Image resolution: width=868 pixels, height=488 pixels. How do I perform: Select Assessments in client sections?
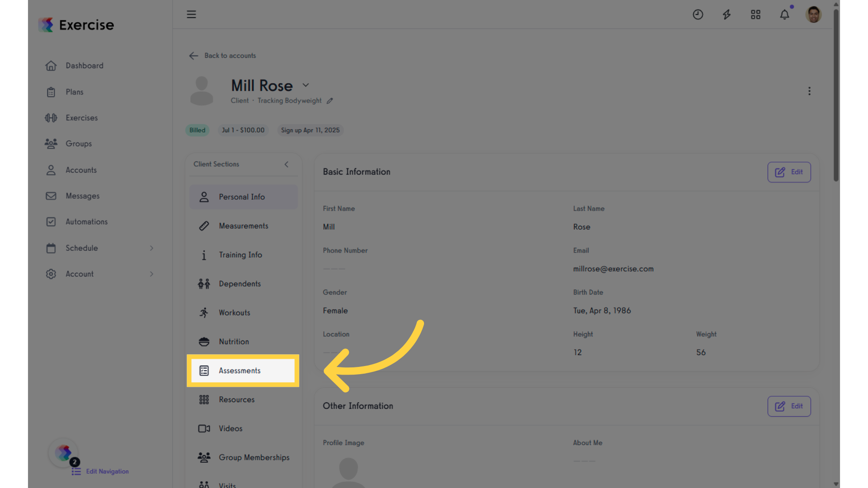[243, 371]
